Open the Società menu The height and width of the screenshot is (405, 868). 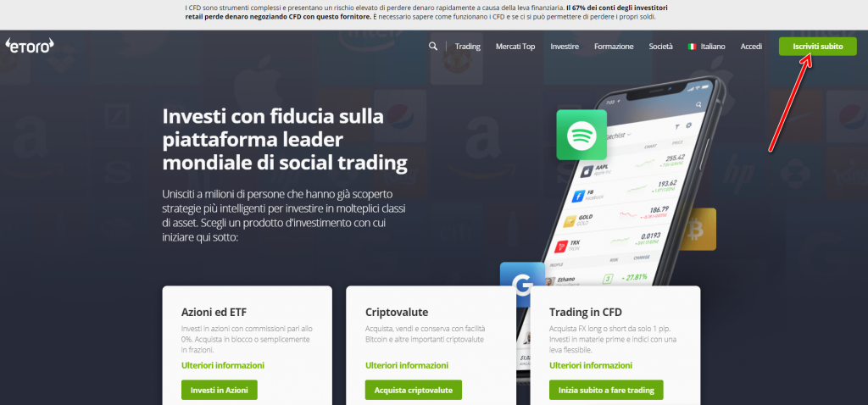tap(661, 47)
